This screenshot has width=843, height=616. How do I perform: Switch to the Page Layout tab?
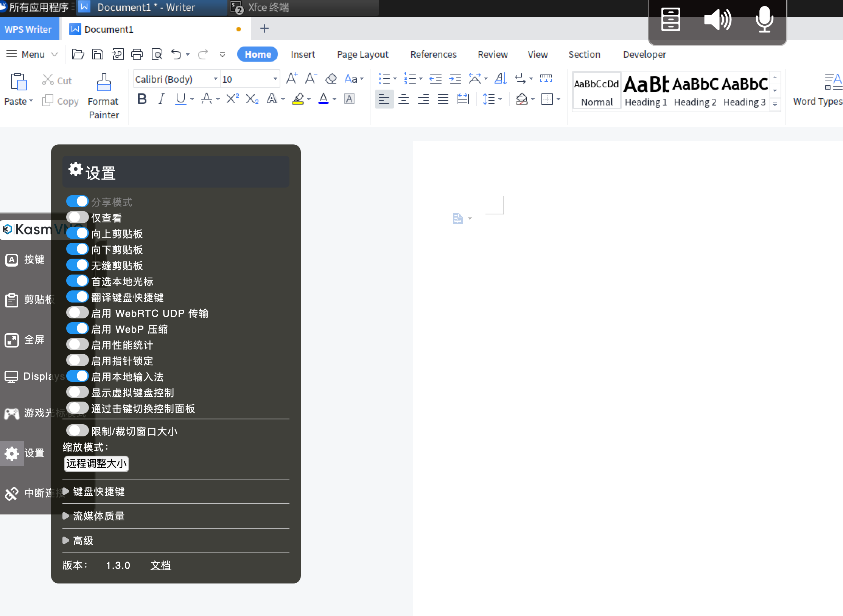coord(362,54)
